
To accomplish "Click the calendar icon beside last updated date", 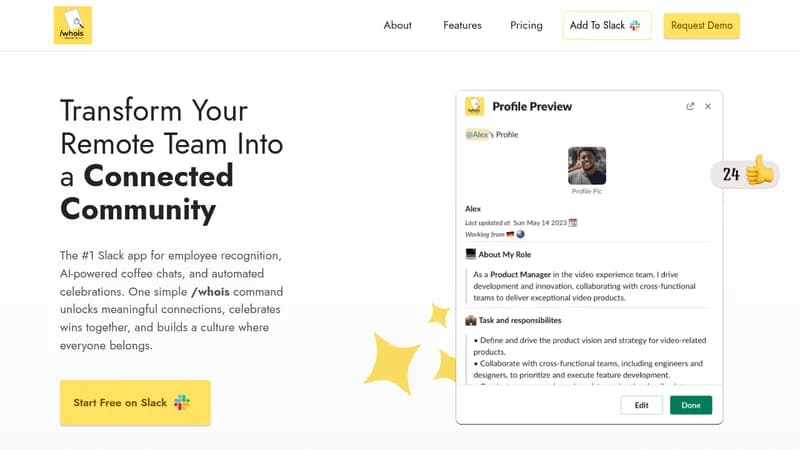I will point(573,222).
